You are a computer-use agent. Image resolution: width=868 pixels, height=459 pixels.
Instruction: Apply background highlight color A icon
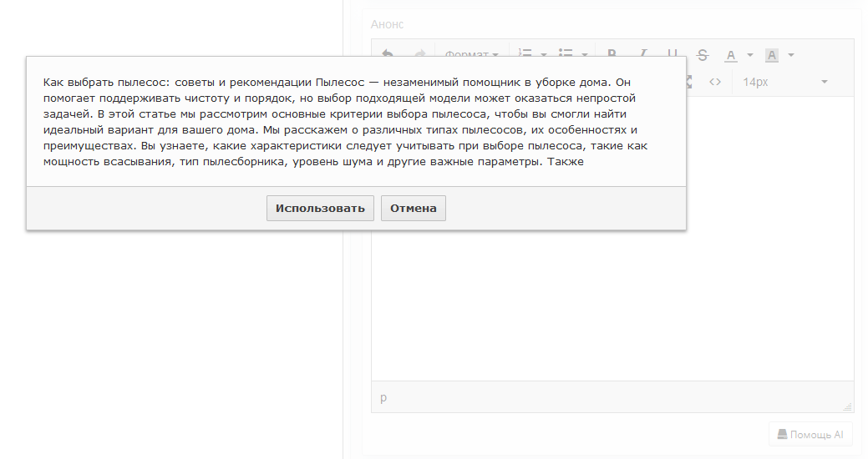772,55
